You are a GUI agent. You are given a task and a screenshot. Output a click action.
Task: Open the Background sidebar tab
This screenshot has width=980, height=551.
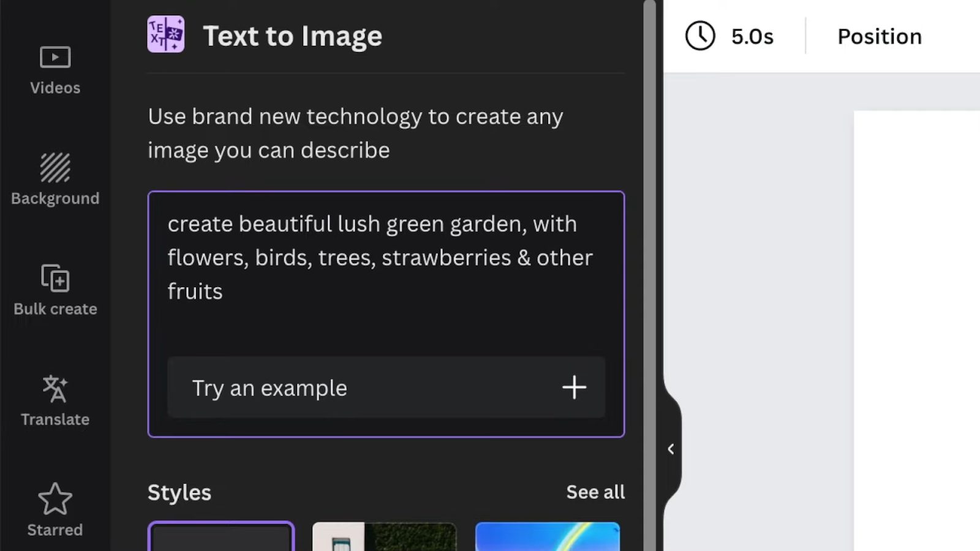[x=55, y=179]
